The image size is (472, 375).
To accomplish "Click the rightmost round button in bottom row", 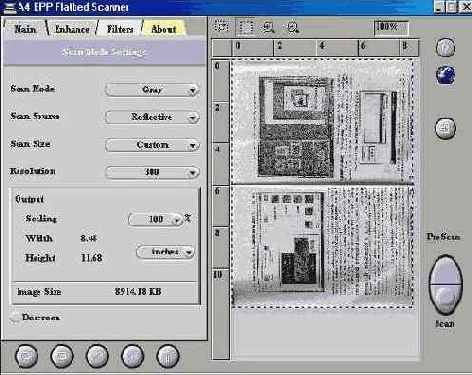I will pyautogui.click(x=168, y=356).
